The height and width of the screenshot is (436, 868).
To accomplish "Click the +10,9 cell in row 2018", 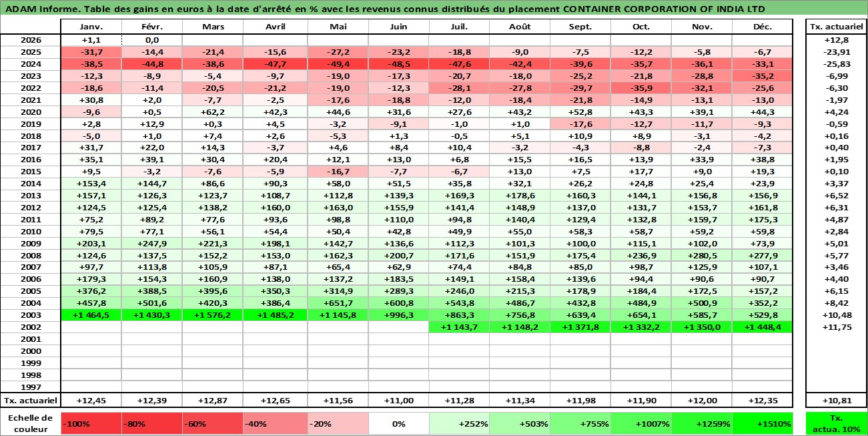I will click(579, 136).
